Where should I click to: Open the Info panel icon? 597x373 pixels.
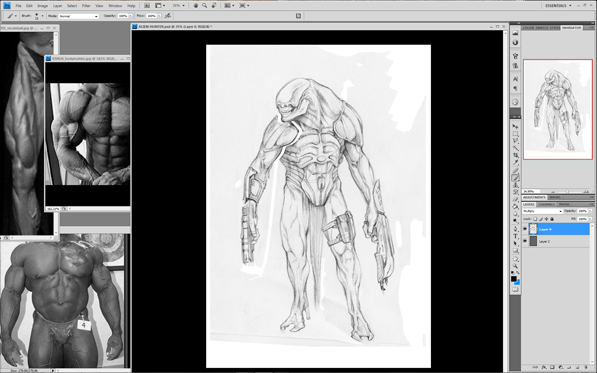click(x=515, y=42)
